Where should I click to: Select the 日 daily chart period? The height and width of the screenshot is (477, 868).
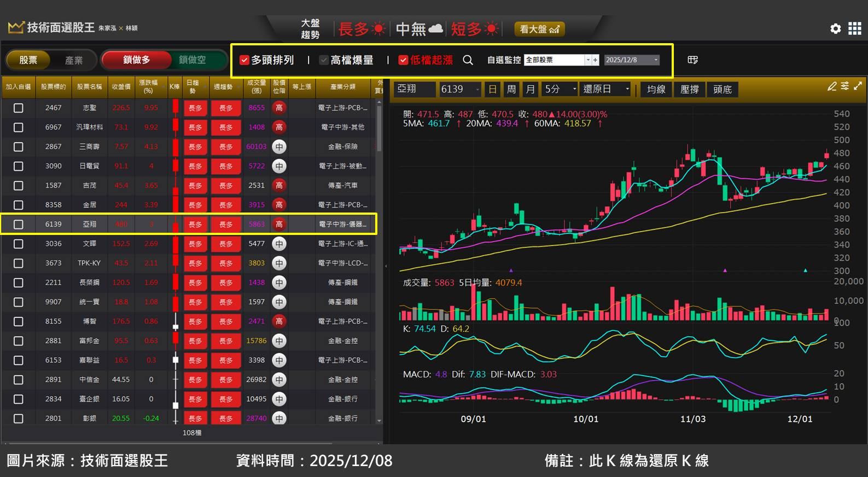(492, 89)
